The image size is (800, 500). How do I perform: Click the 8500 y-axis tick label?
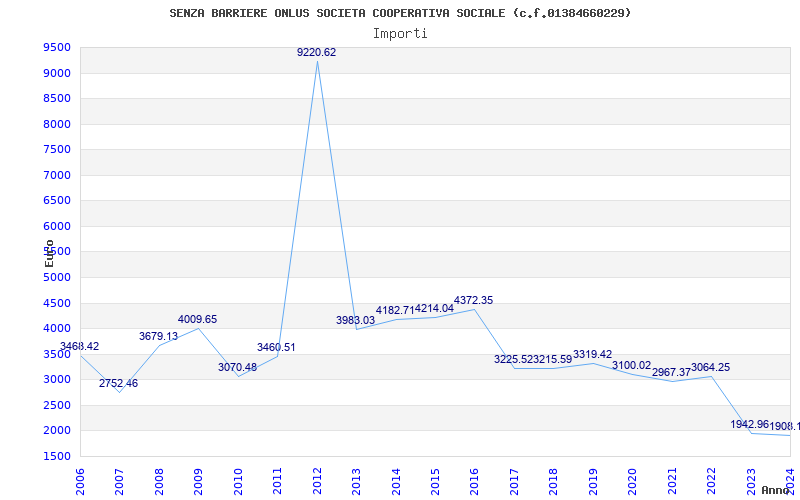(x=57, y=99)
